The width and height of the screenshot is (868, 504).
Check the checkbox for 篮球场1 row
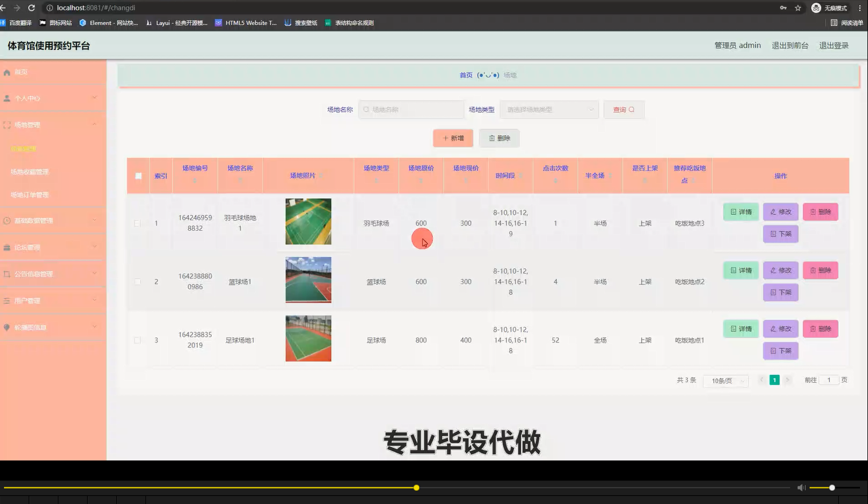click(x=137, y=281)
